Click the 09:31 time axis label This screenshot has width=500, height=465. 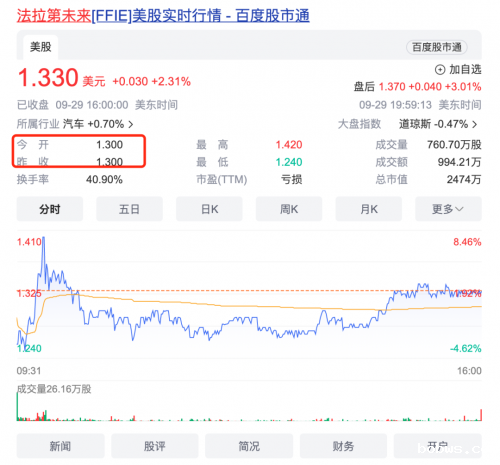[29, 370]
